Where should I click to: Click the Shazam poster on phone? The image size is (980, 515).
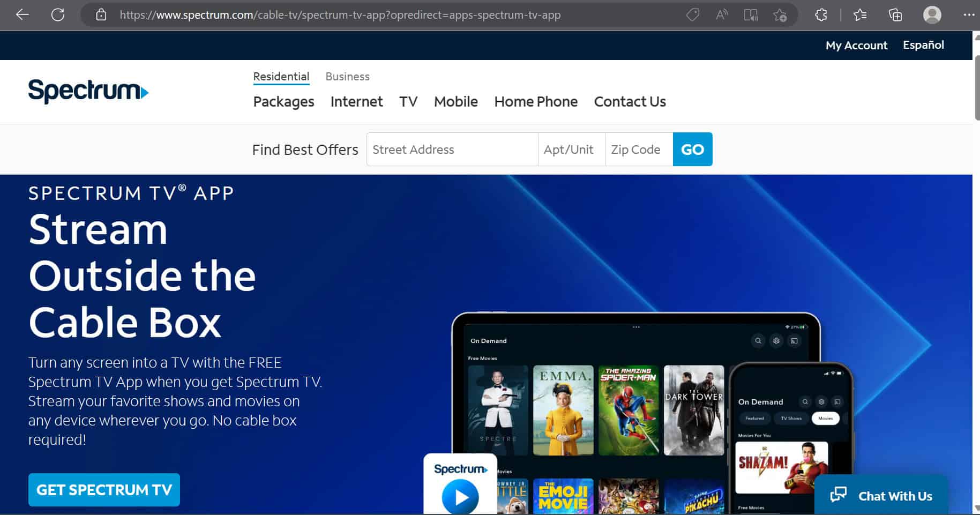[782, 467]
